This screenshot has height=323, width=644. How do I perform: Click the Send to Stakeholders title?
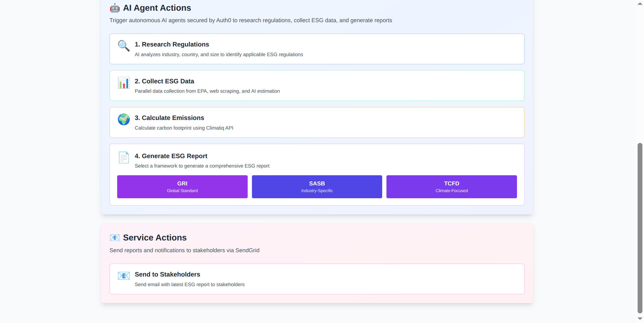click(x=167, y=274)
